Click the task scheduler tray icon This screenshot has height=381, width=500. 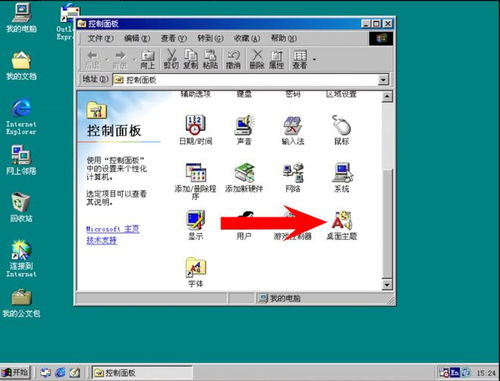[444, 373]
